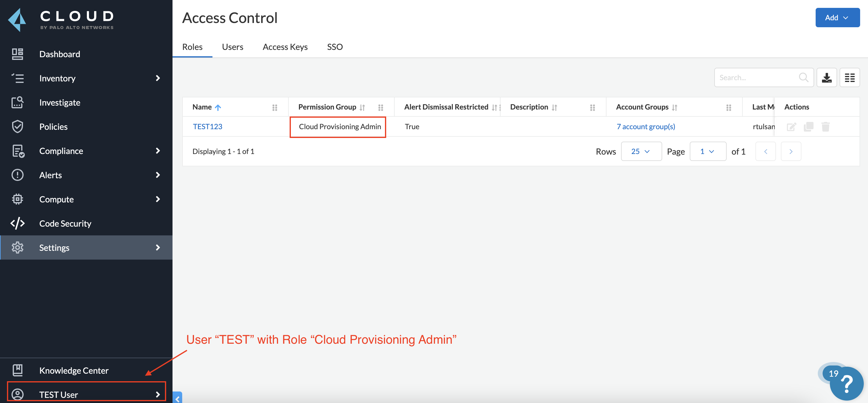This screenshot has height=403, width=868.
Task: Open the Rows 25 dropdown
Action: [641, 151]
